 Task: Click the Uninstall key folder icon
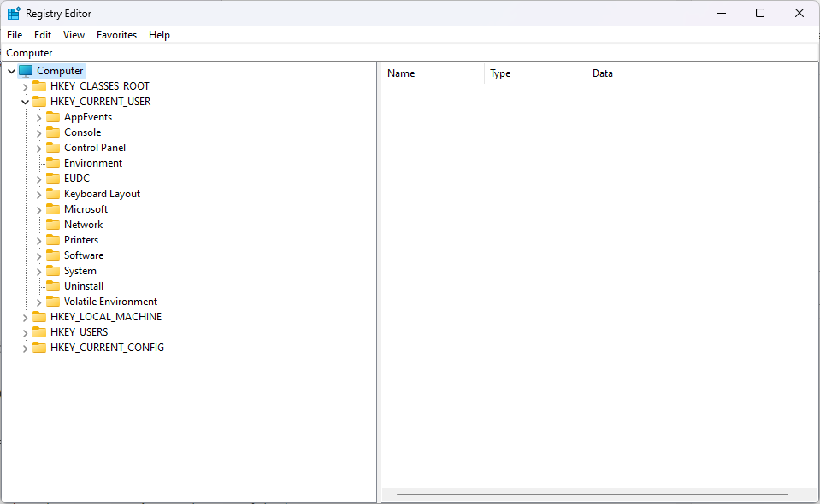click(53, 286)
